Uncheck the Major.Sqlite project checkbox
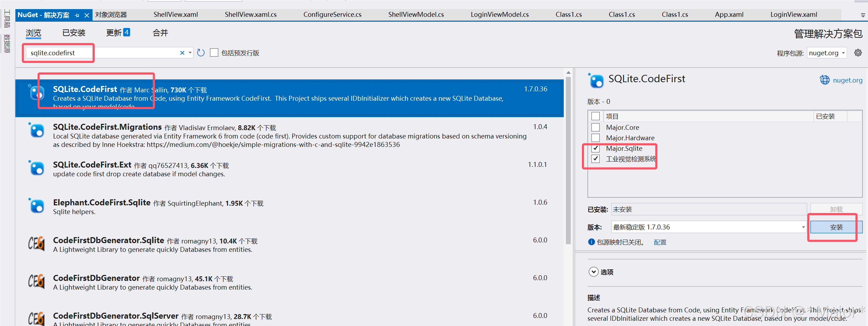The image size is (868, 326). [596, 148]
